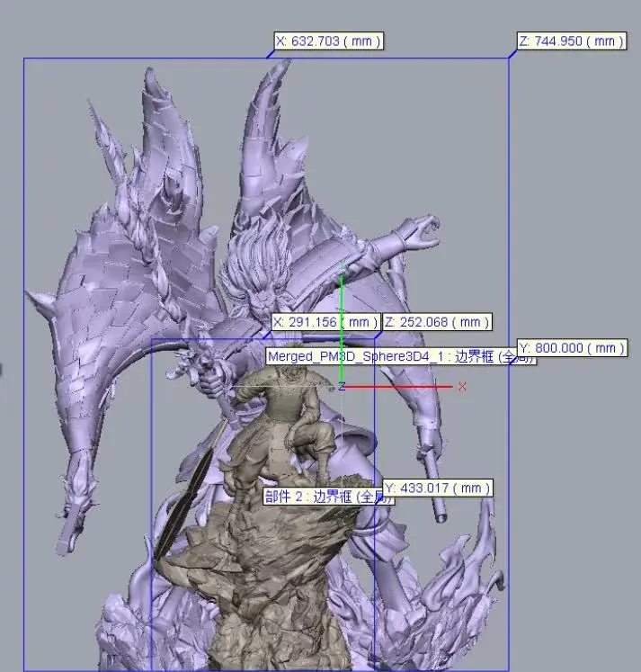Click the Y: 433.017 (mm) dimension label
Screen dimensions: 641x672
click(437, 488)
